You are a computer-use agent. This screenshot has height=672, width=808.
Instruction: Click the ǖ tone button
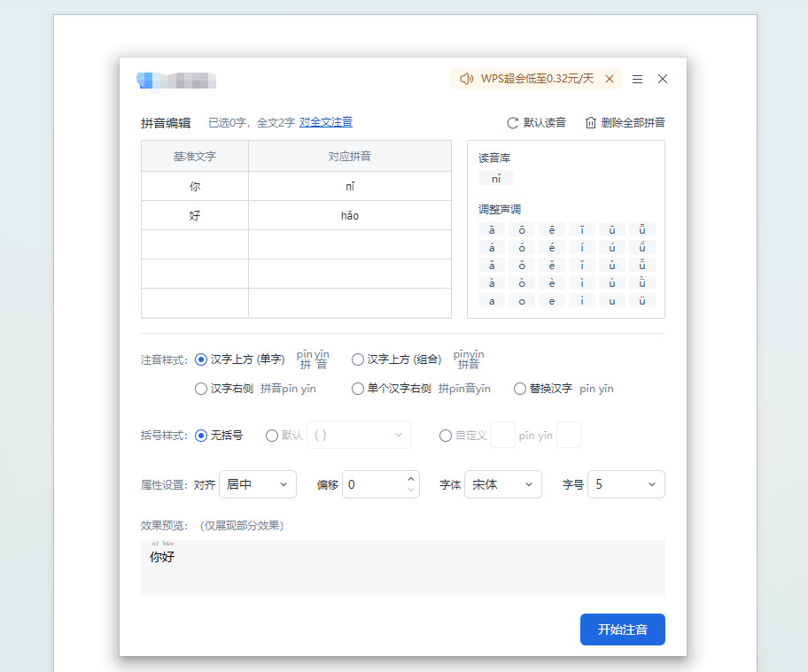(x=642, y=229)
